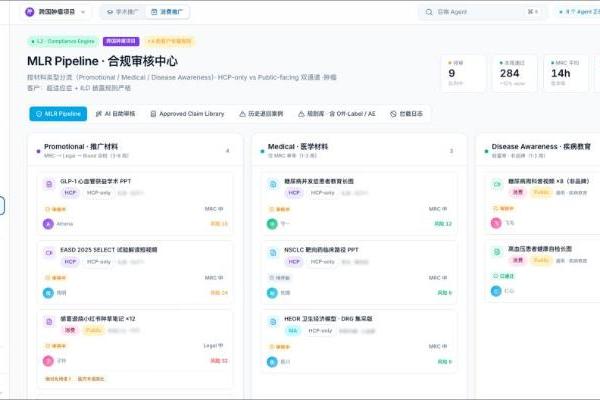Click the HCP-only tag on the GLP-1 card
Viewport: 600px width, 400px height.
pyautogui.click(x=99, y=193)
